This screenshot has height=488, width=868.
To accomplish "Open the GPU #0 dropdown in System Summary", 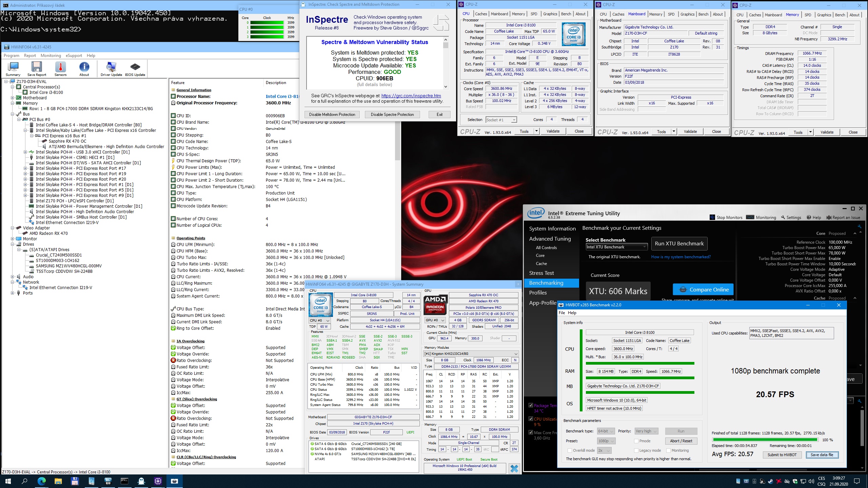I will click(x=435, y=320).
